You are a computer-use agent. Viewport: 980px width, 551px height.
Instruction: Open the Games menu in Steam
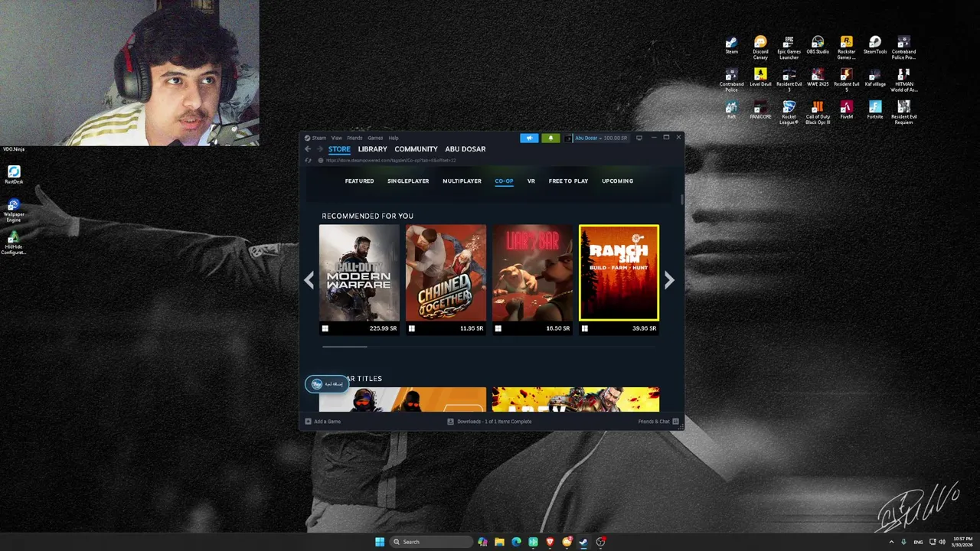(375, 138)
